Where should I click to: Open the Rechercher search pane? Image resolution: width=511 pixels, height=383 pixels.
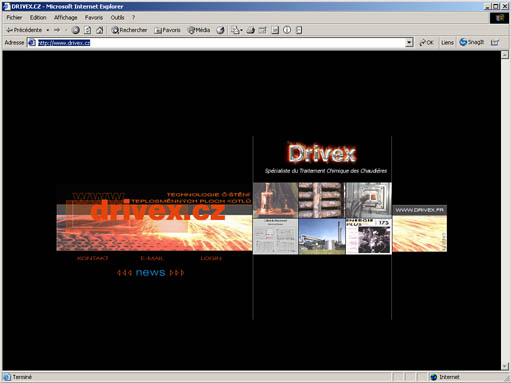129,30
